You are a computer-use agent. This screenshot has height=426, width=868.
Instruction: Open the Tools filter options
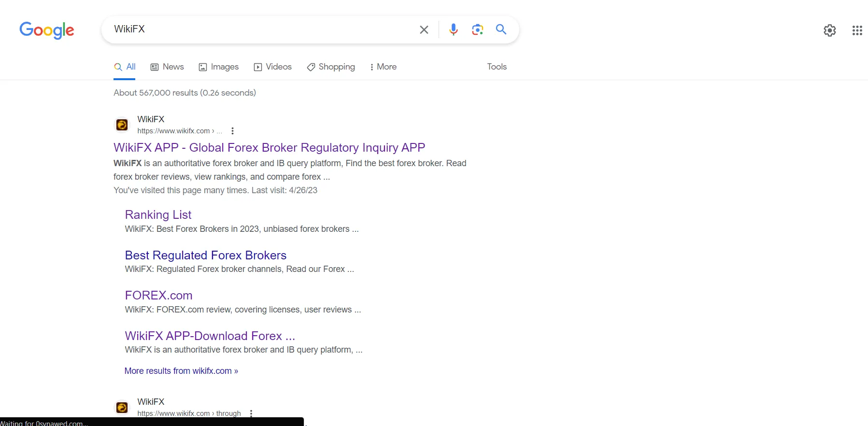click(497, 67)
